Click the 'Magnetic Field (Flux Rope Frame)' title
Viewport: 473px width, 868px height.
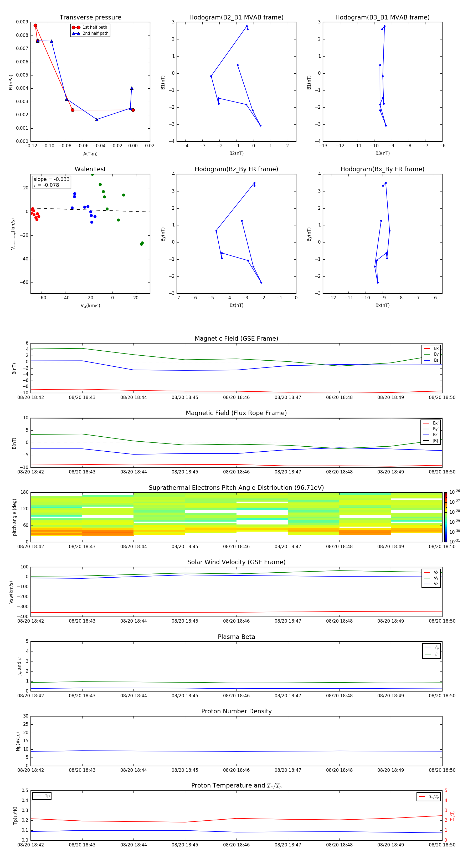point(236,413)
